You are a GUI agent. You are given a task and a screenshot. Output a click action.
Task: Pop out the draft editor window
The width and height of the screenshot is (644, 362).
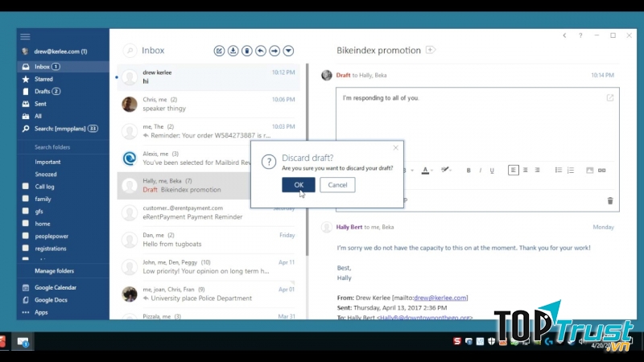click(x=610, y=97)
